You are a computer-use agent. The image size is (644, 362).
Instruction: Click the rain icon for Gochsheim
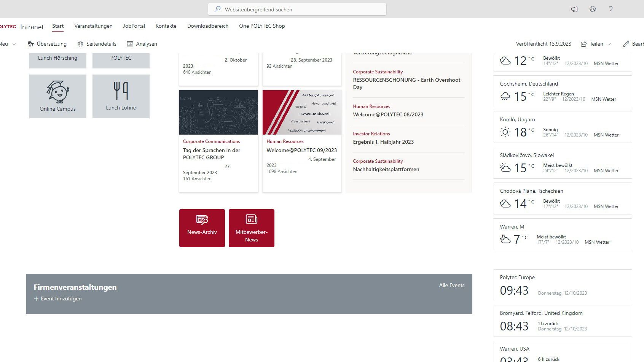click(505, 96)
